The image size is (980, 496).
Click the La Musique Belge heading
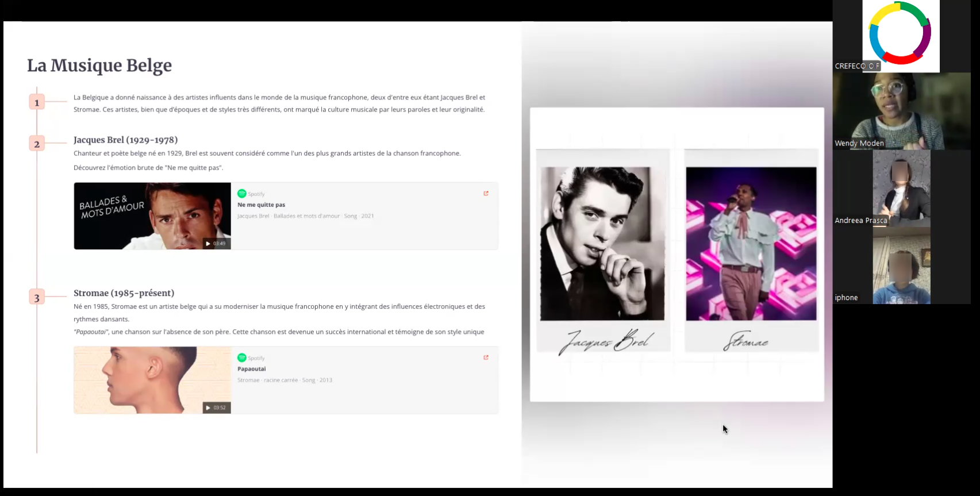[99, 66]
